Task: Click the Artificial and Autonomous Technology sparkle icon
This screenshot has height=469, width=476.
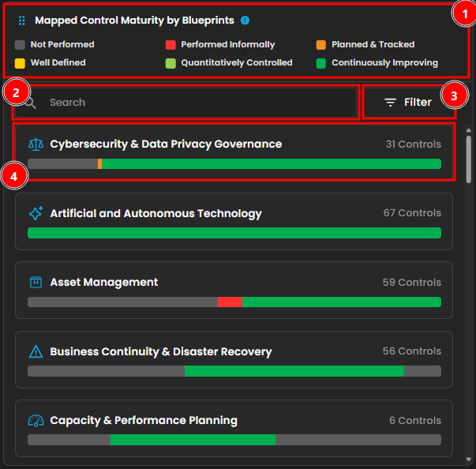Action: (36, 213)
